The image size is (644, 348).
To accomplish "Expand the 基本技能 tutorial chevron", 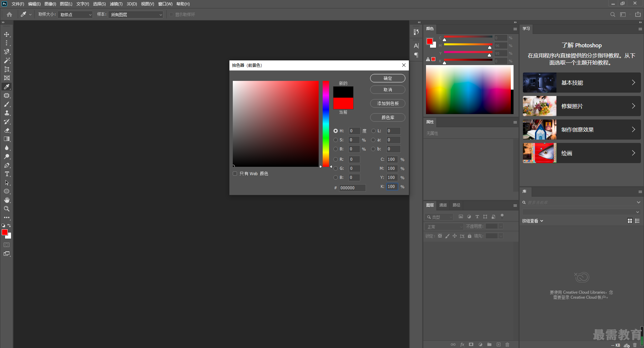I will [x=633, y=83].
